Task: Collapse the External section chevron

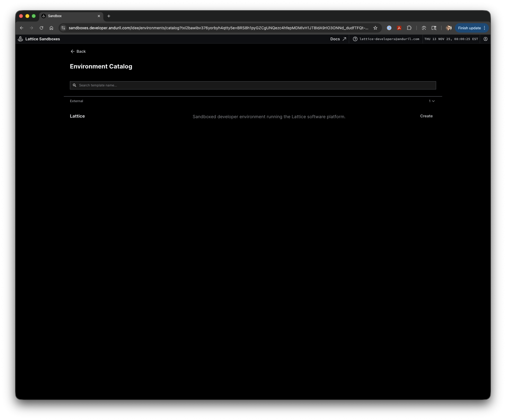Action: (x=433, y=101)
